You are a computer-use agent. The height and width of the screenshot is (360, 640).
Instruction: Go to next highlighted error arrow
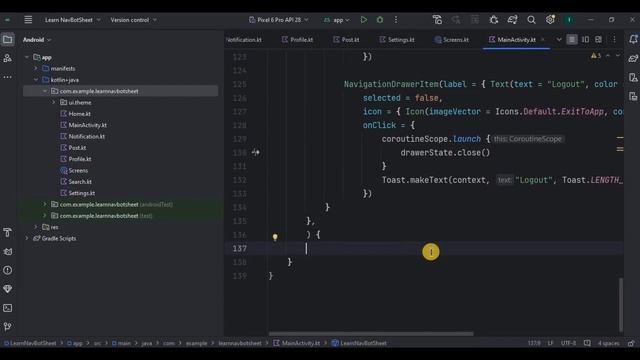[618, 56]
